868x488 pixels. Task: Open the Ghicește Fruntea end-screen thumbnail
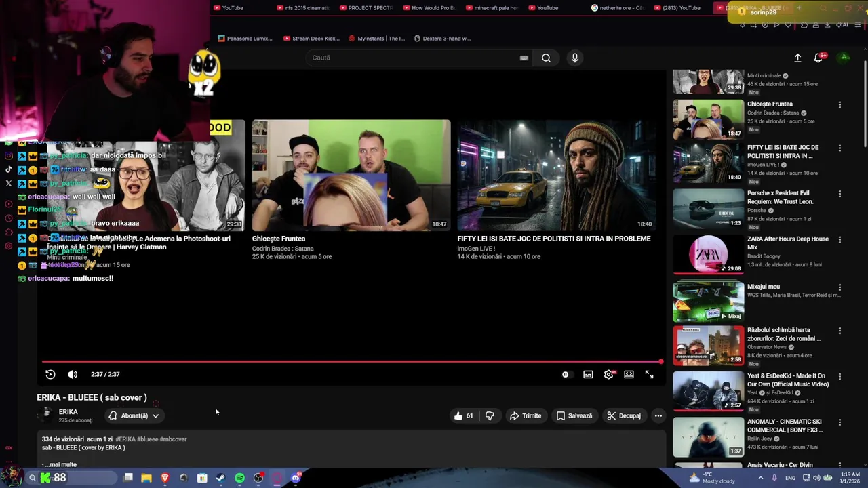351,176
